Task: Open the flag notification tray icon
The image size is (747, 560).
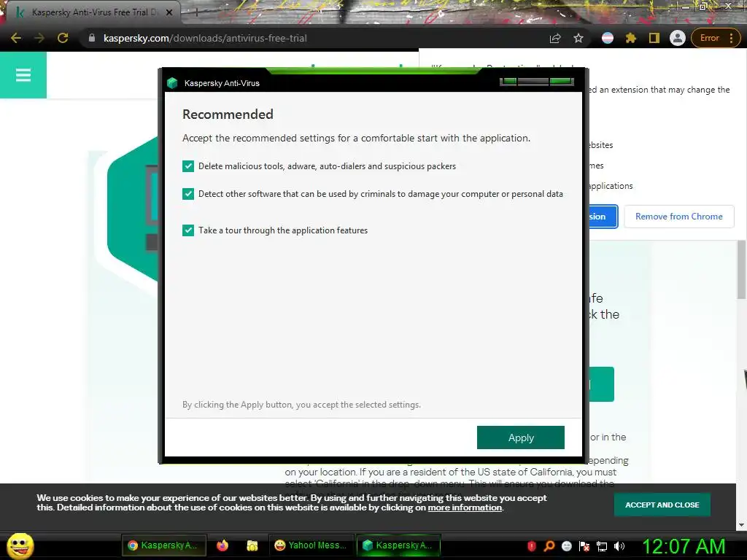Action: [x=584, y=545]
